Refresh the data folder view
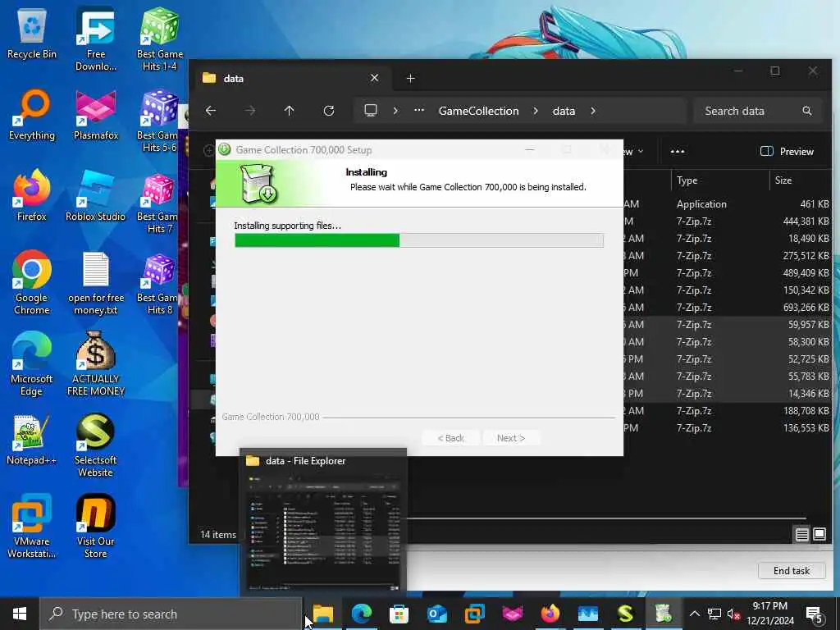This screenshot has height=630, width=840. pos(329,111)
